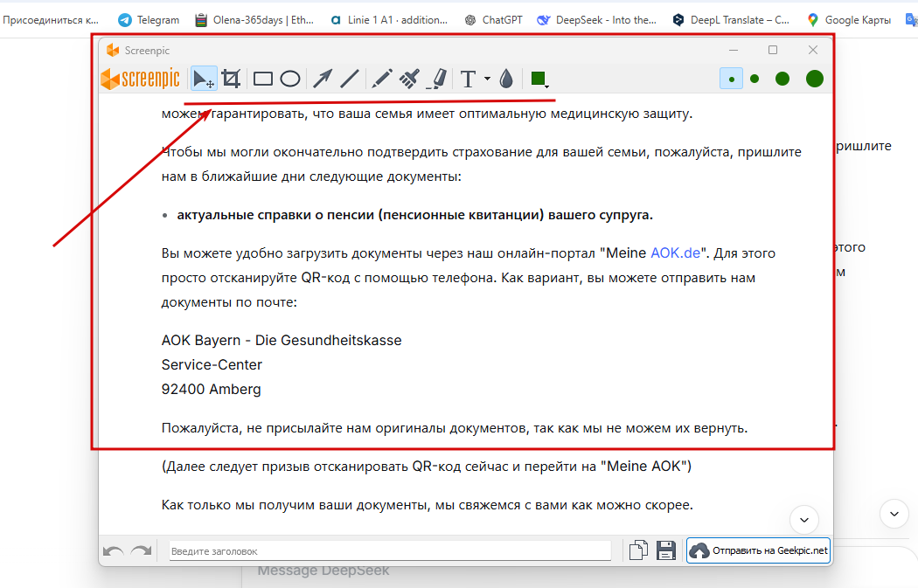Open the Google Карты bookmark
The image size is (918, 588).
point(849,20)
